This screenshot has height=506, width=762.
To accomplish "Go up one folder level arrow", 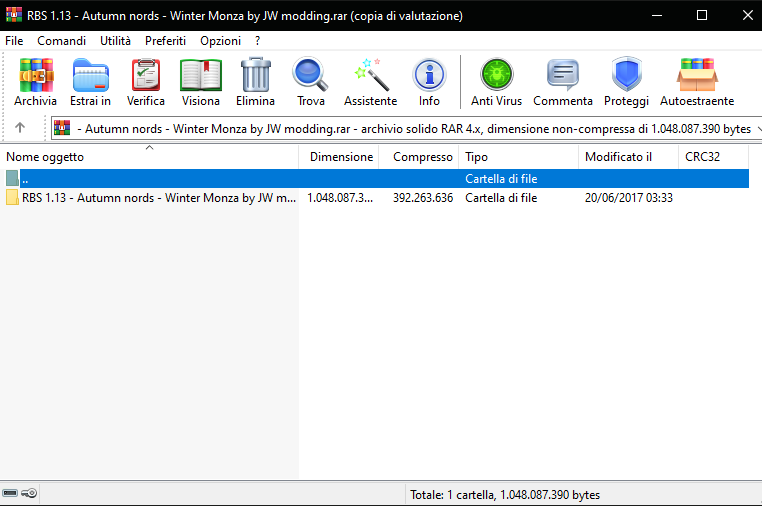I will point(20,128).
